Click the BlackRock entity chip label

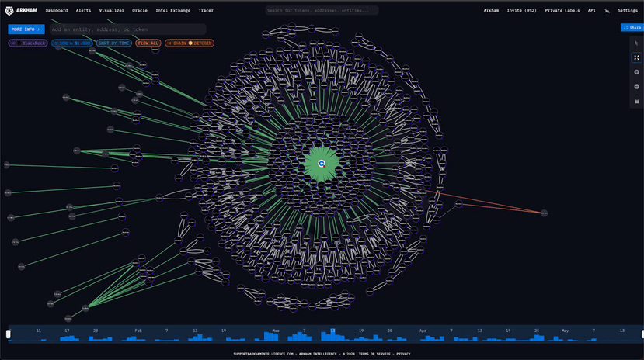(34, 43)
